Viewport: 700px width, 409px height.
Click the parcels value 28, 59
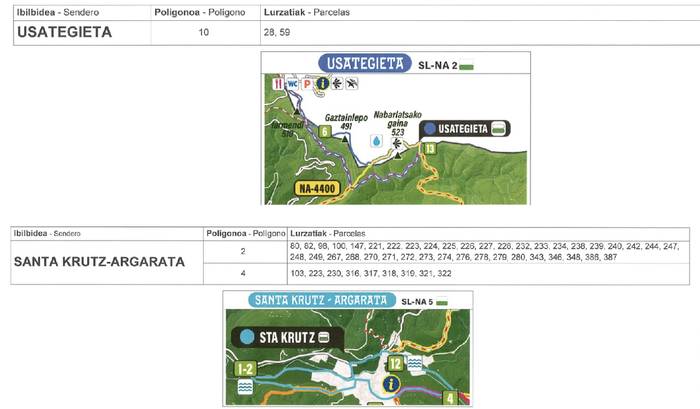point(277,32)
